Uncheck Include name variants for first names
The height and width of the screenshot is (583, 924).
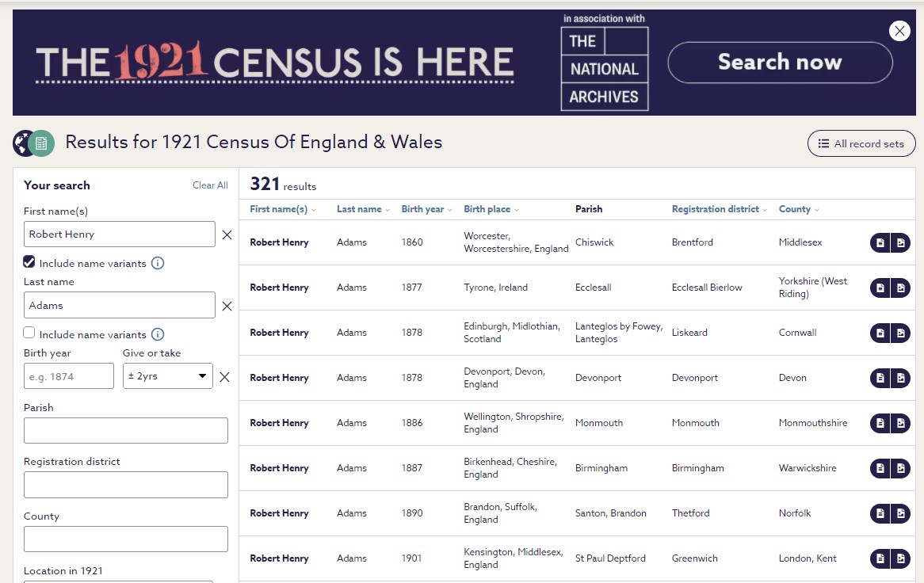pyautogui.click(x=29, y=262)
